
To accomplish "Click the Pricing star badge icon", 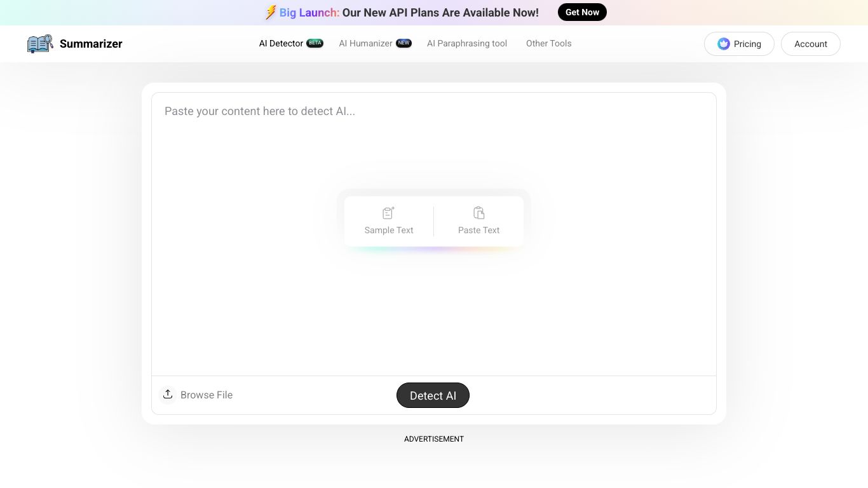I will click(x=723, y=44).
